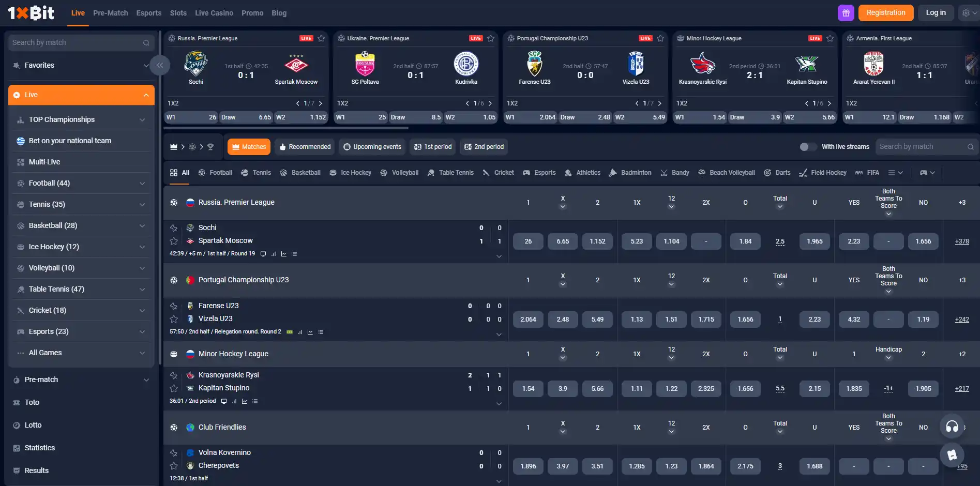Toggle favorite star for Vizela U23
Image resolution: width=980 pixels, height=486 pixels.
[174, 319]
